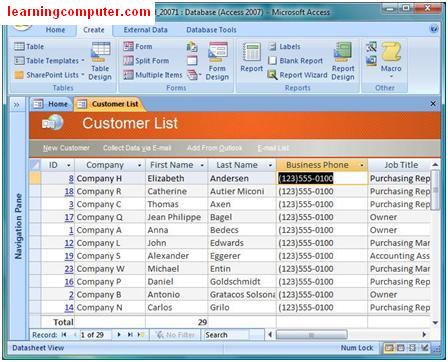
Task: Open Last Name column filter dropdown
Action: tap(270, 165)
